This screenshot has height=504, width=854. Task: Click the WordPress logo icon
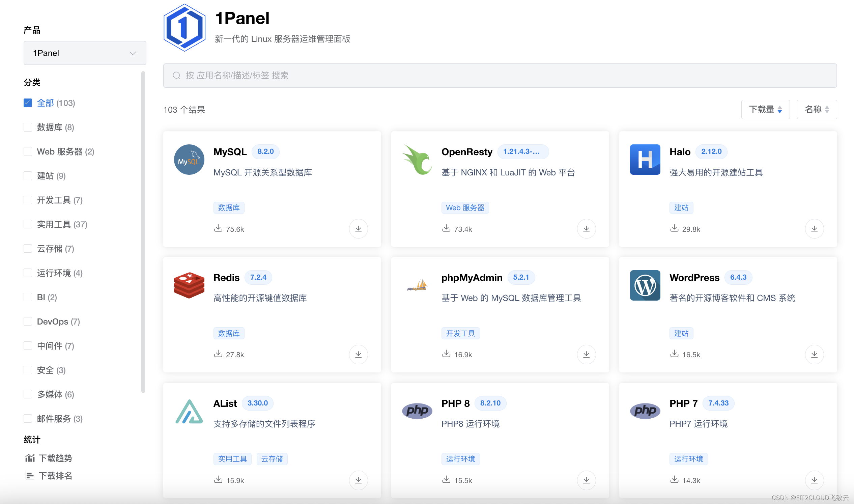click(x=645, y=285)
